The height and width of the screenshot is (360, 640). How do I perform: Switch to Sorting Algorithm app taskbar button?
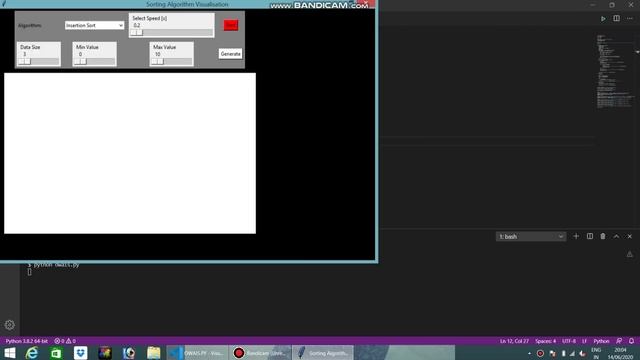click(323, 353)
